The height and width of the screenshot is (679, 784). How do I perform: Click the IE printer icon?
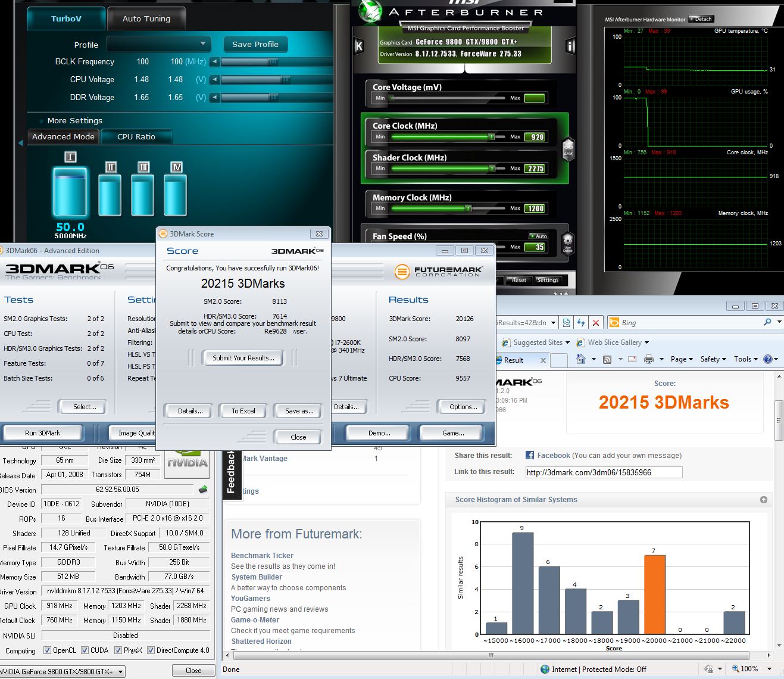pyautogui.click(x=649, y=359)
